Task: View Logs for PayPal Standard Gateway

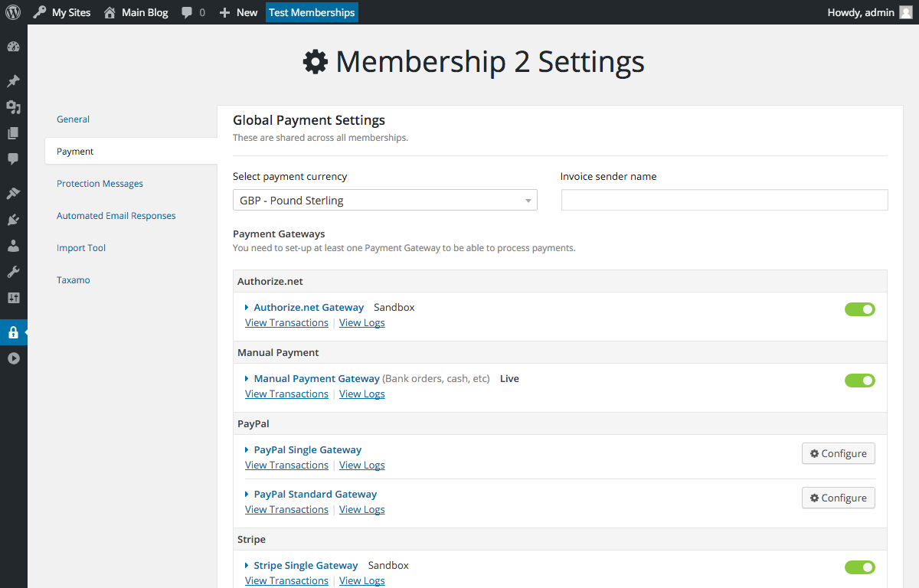Action: pyautogui.click(x=362, y=510)
